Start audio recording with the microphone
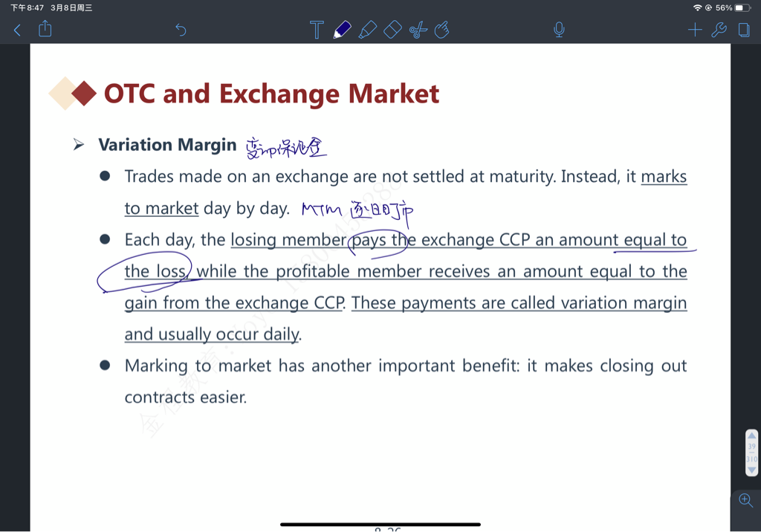 (559, 30)
